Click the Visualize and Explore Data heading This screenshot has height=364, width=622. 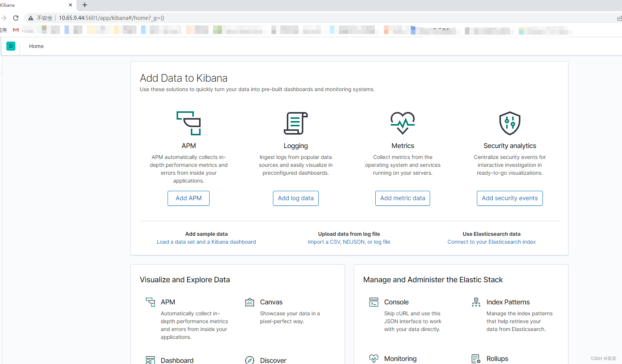[x=185, y=280]
